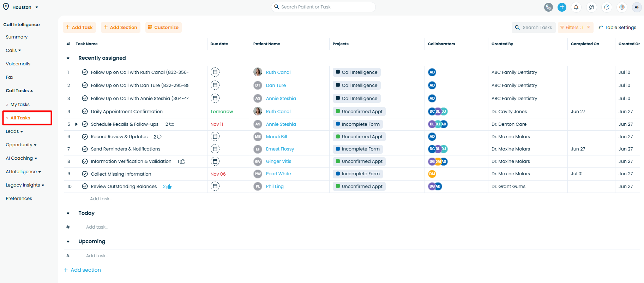
Task: Go to My tasks in sidebar
Action: coord(20,105)
